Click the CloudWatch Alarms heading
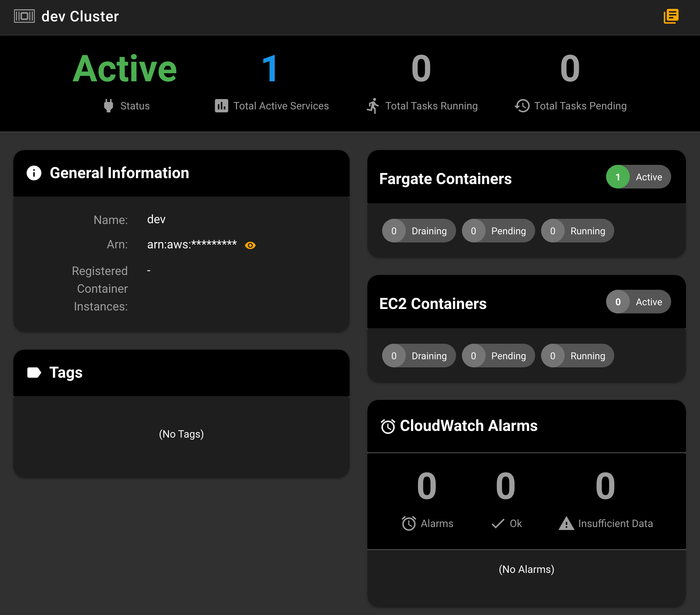The image size is (700, 615). pos(469,426)
